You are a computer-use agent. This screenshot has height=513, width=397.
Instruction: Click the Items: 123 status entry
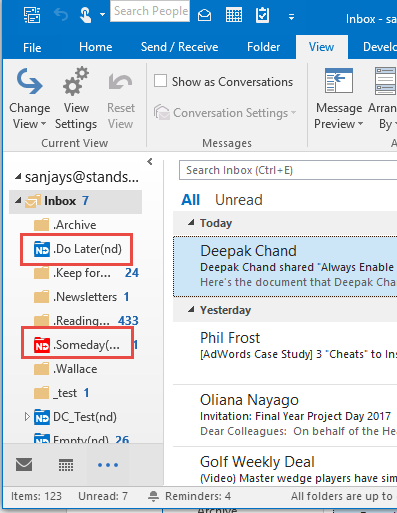point(36,496)
